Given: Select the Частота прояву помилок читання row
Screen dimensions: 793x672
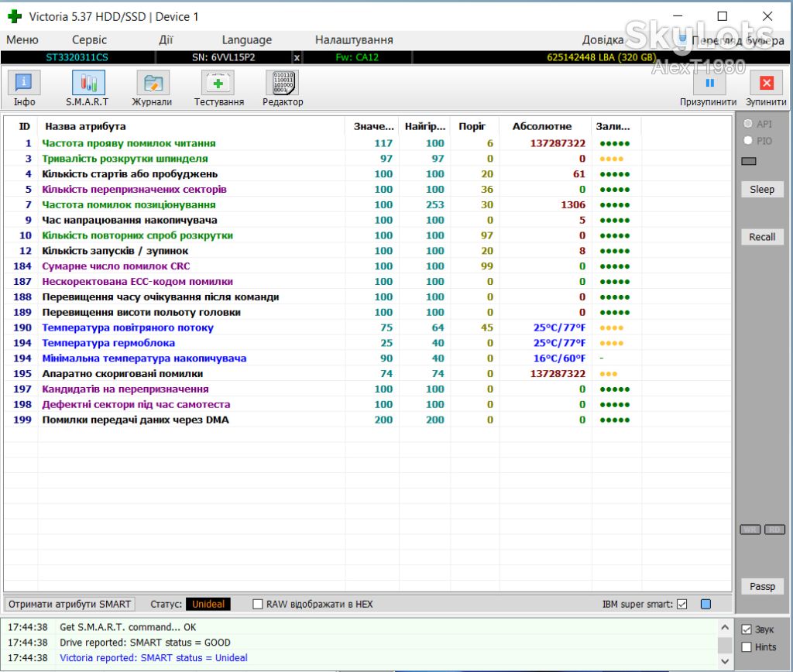Looking at the screenshot, I should 368,143.
